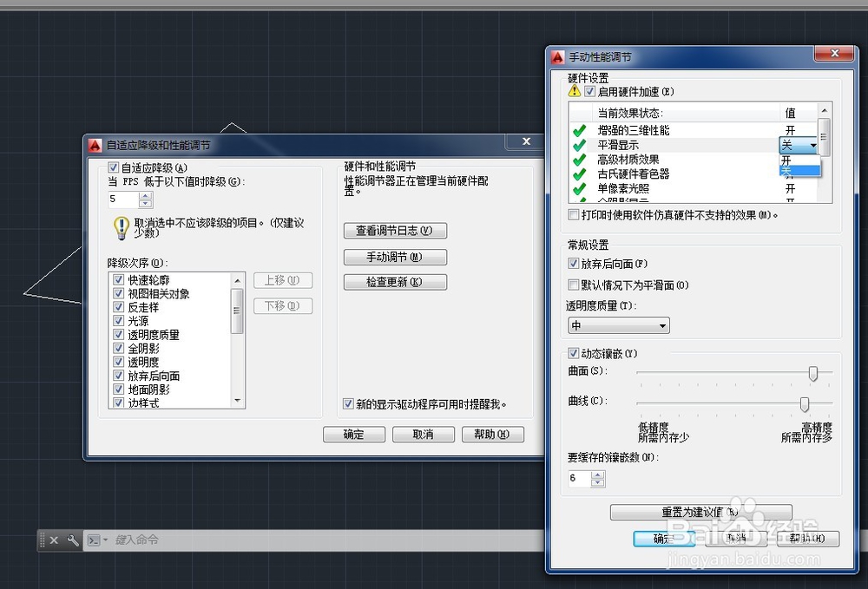Click the down arrow of degradation list scrollbar
Image resolution: width=868 pixels, height=589 pixels.
tap(238, 401)
